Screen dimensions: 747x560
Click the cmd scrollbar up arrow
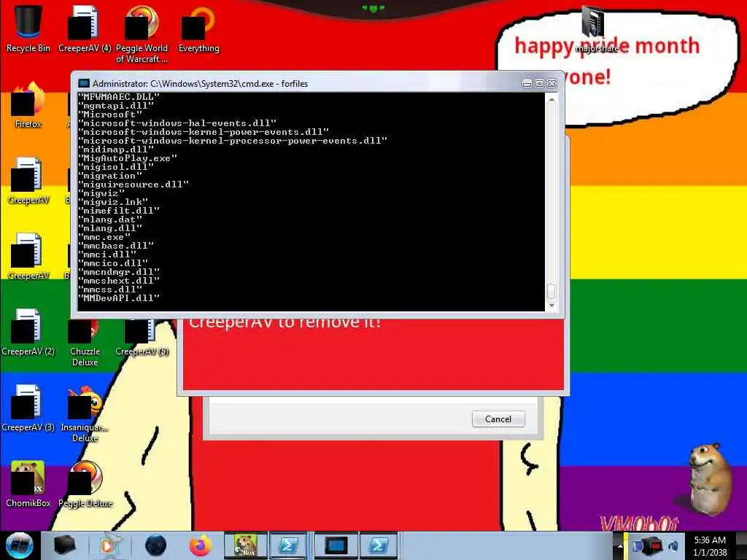pyautogui.click(x=551, y=100)
